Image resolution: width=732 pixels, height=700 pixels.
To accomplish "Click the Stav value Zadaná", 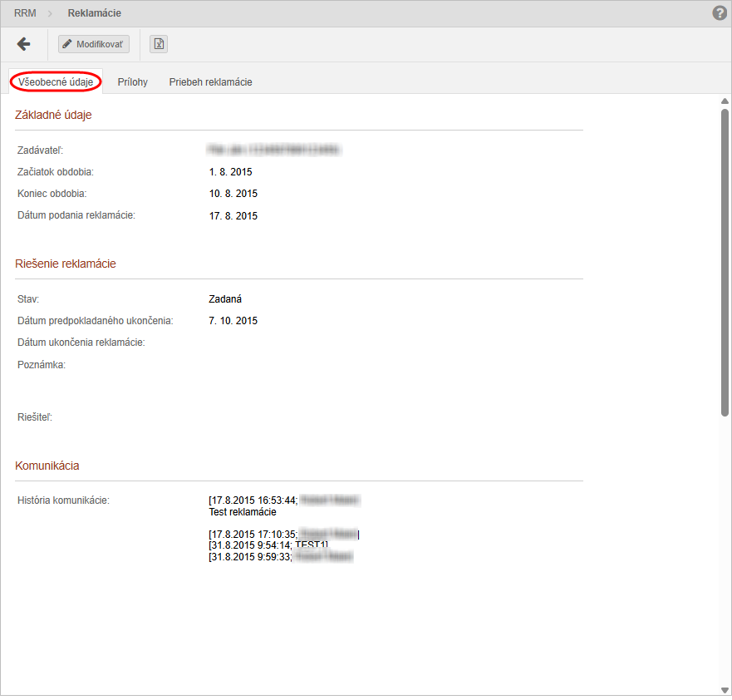I will coord(225,299).
